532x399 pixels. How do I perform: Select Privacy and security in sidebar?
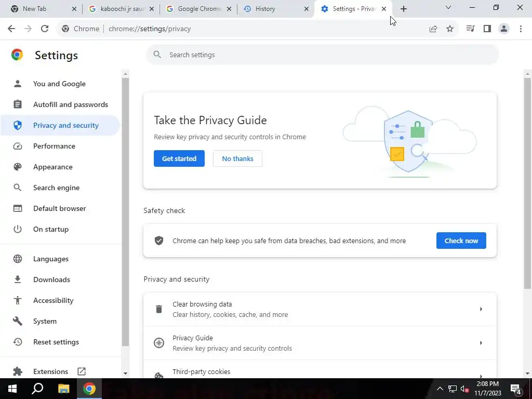pos(60,125)
